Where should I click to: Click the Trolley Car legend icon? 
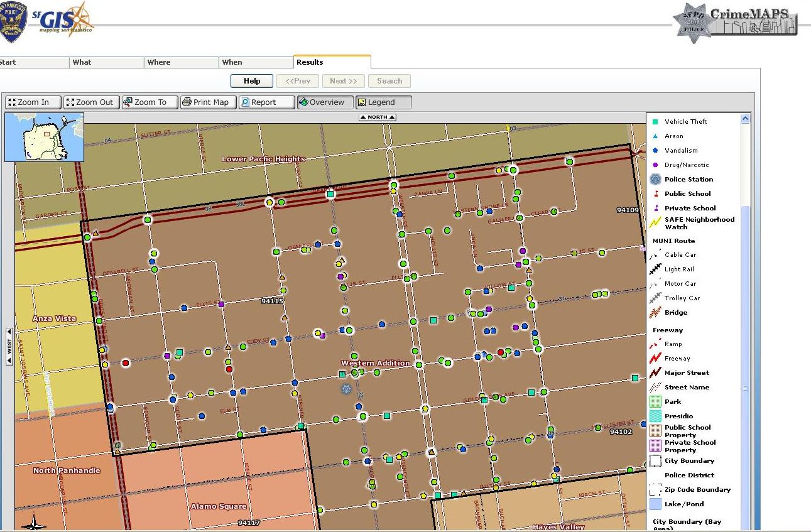click(655, 298)
